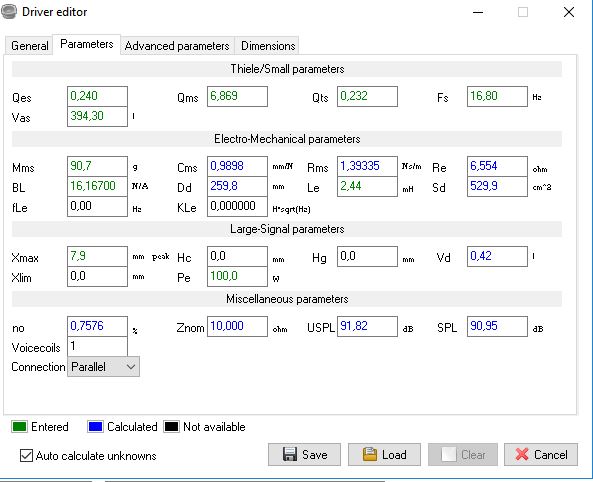593x482 pixels.
Task: Open the Connection dropdown
Action: point(103,367)
